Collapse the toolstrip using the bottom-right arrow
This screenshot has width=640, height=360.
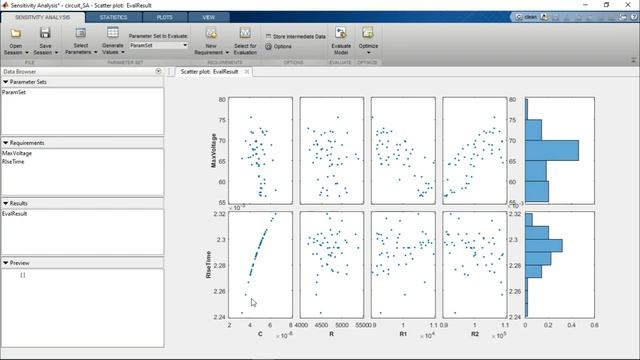click(x=633, y=60)
